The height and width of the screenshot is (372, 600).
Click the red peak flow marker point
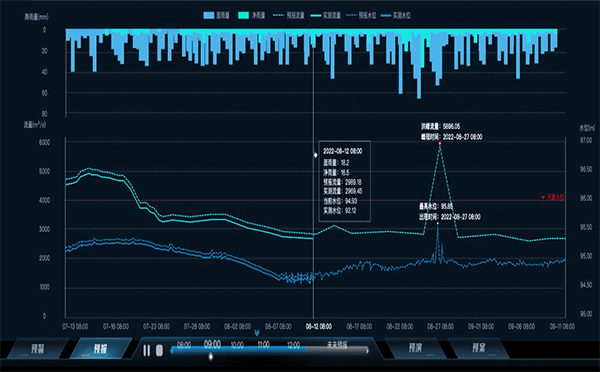(x=440, y=143)
